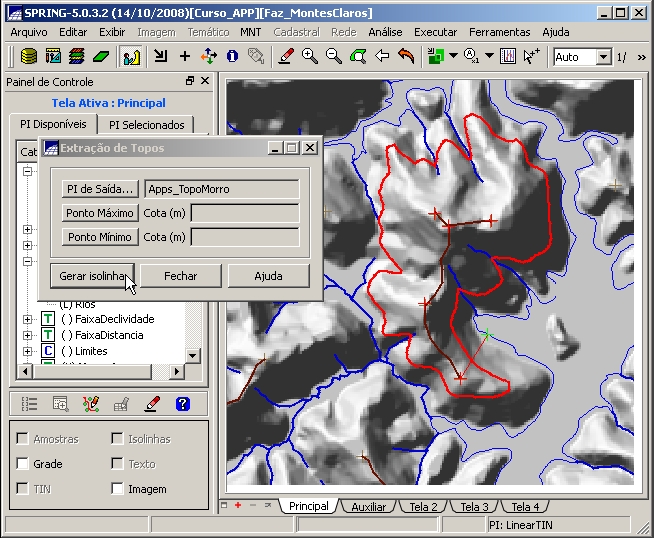
Task: Click the four-arrow pan tool
Action: [x=208, y=57]
